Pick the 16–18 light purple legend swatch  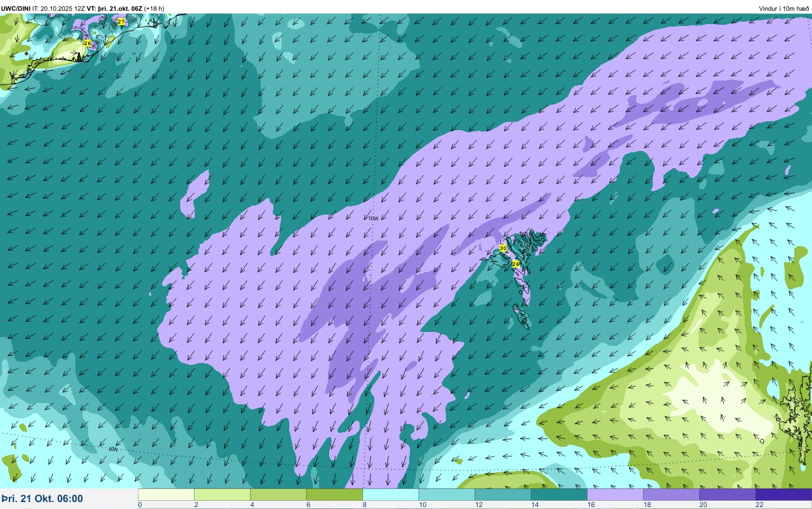click(615, 494)
